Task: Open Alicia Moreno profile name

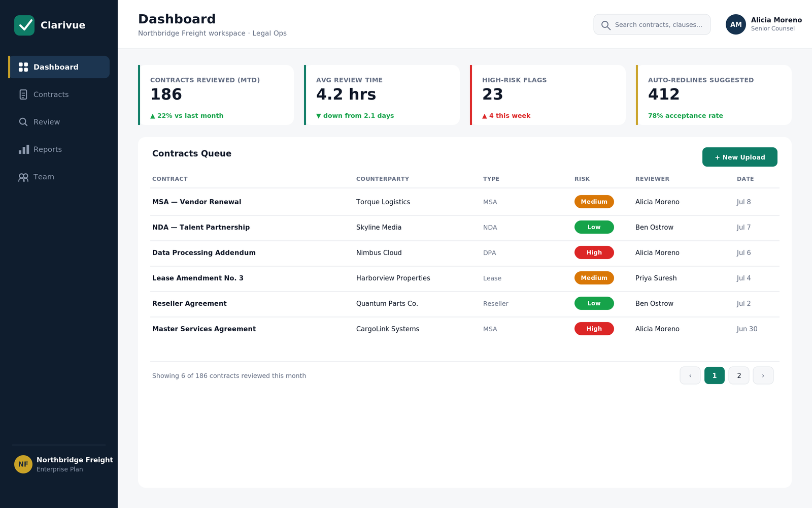Action: 776,20
